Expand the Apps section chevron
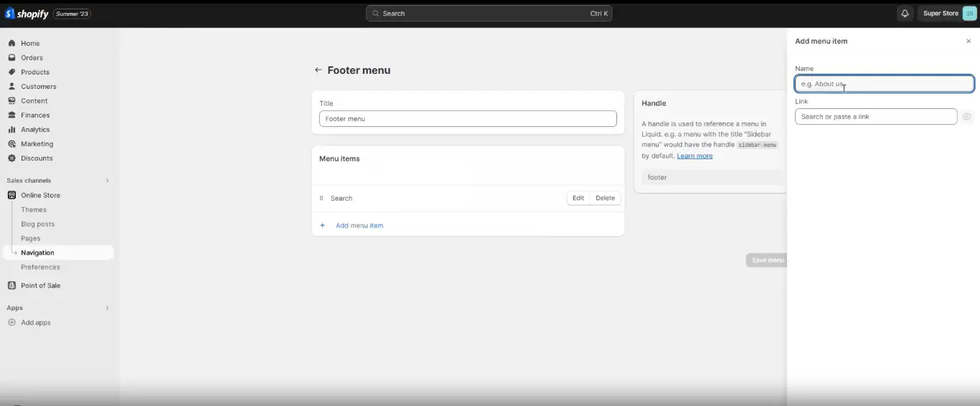Image resolution: width=980 pixels, height=406 pixels. (x=108, y=308)
